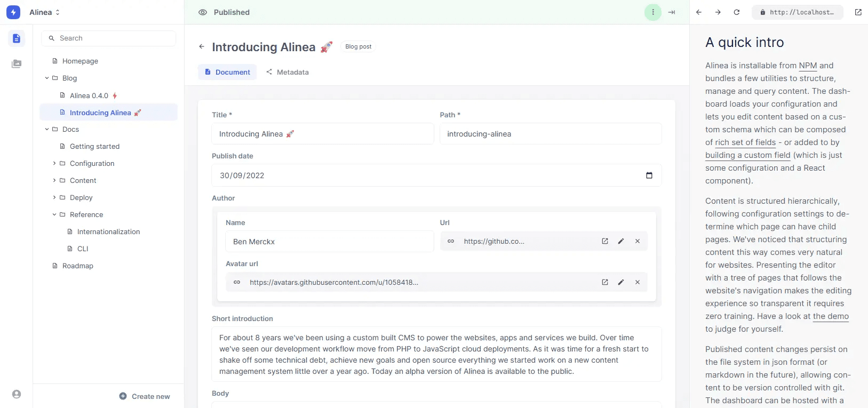Expand the Deploy folder
The width and height of the screenshot is (868, 408).
pyautogui.click(x=54, y=197)
